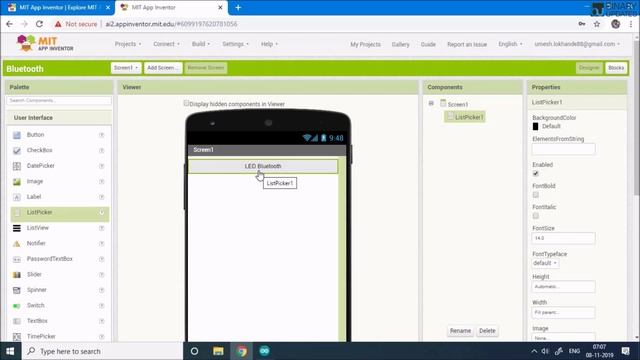Open help for Notifier component
Viewport: 640px width, 360px height.
pos(102,243)
